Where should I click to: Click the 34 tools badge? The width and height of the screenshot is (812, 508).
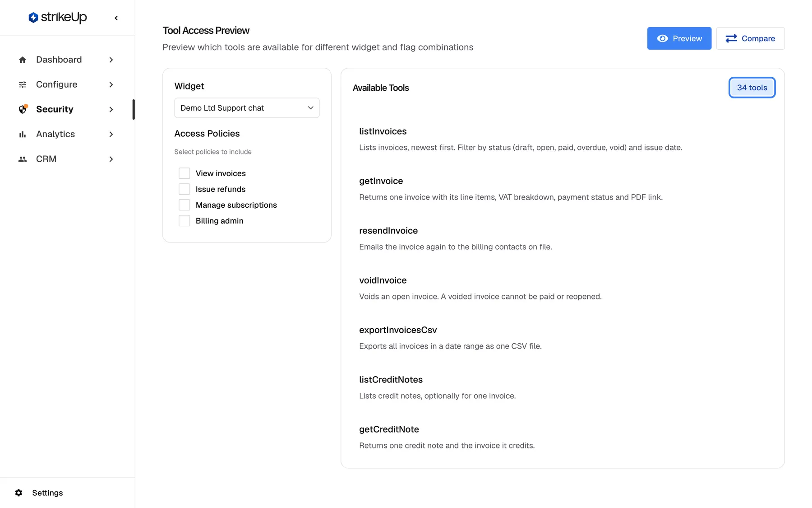[752, 88]
